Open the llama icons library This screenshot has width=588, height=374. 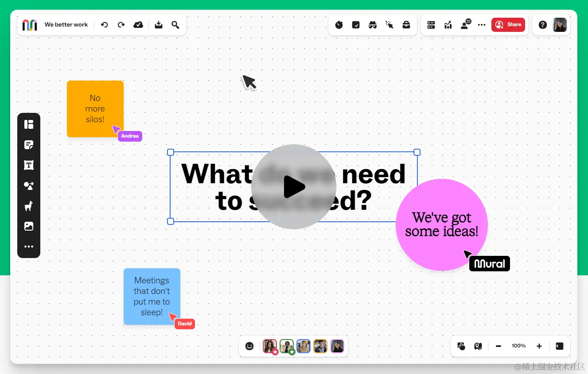coord(29,206)
